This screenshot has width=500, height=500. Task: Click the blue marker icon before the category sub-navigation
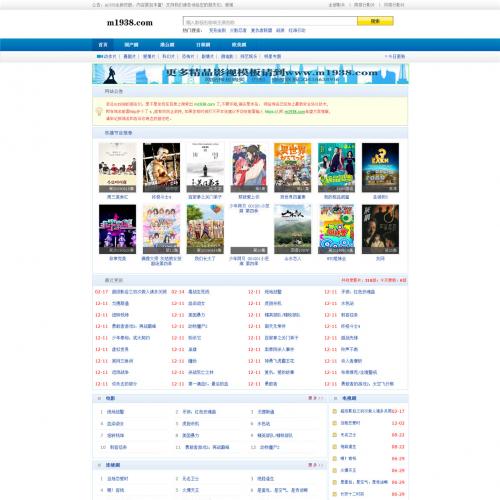pyautogui.click(x=99, y=56)
